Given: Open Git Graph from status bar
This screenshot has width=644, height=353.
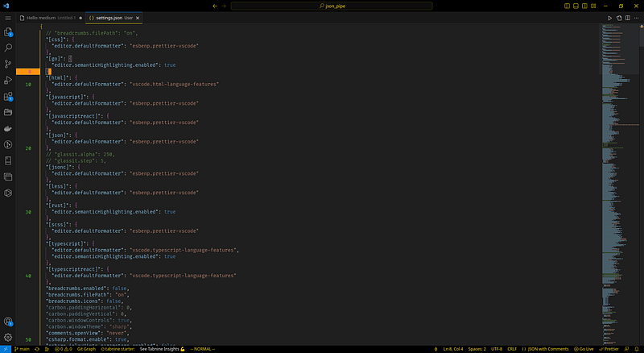Looking at the screenshot, I should [x=86, y=349].
